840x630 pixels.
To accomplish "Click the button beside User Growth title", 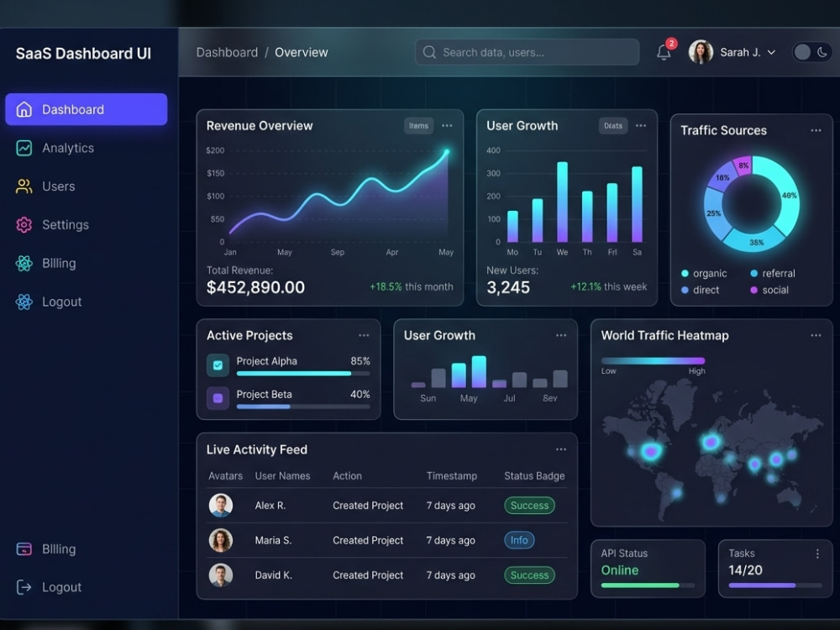I will (613, 126).
